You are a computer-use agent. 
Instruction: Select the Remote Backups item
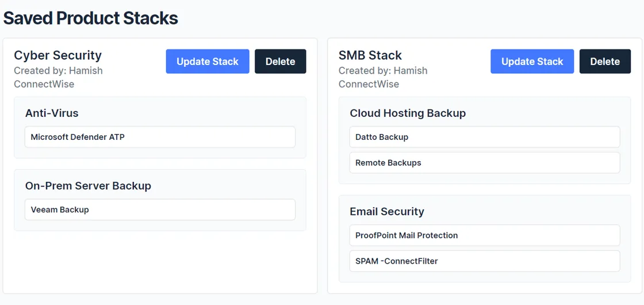coord(485,163)
